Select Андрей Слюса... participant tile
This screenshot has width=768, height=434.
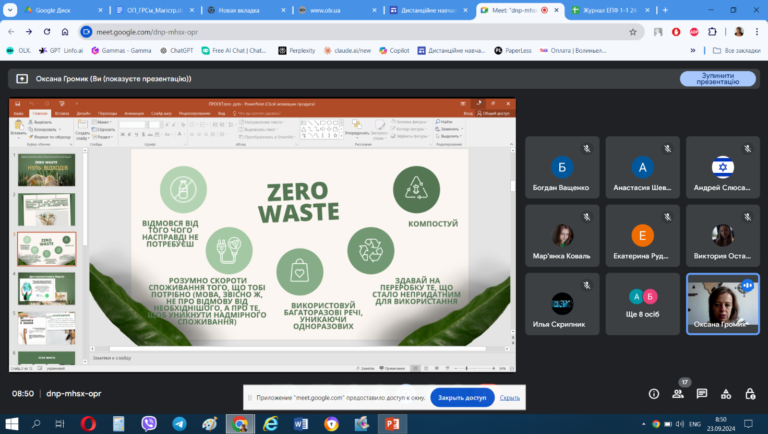722,167
